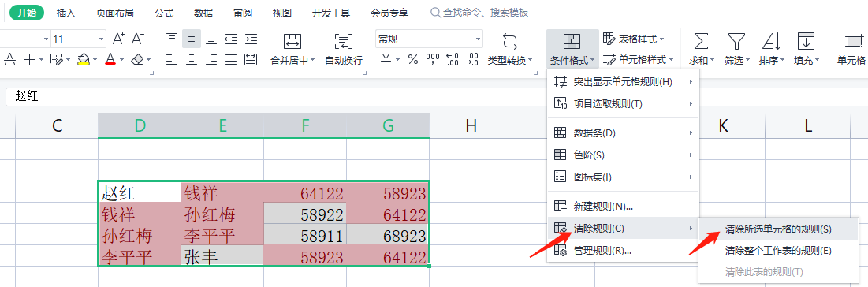Increase font size with the A+ icon
The image size is (868, 287).
click(118, 39)
